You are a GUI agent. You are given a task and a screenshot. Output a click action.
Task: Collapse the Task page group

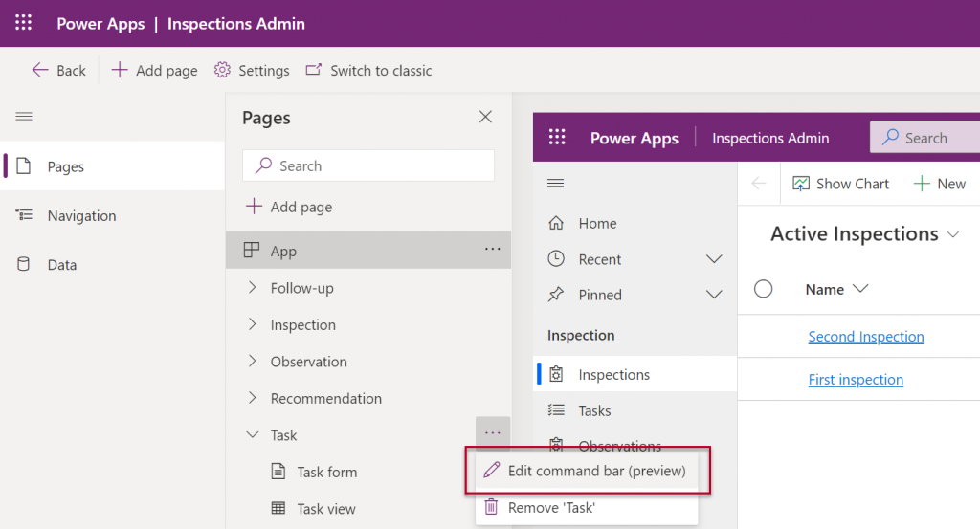(253, 434)
